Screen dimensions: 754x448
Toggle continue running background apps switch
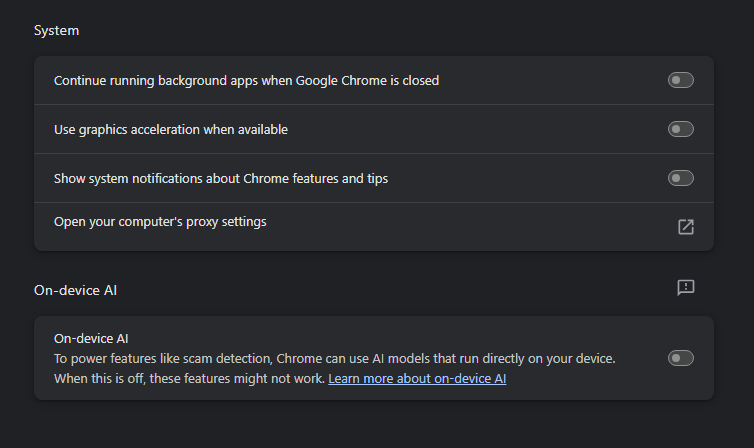680,80
